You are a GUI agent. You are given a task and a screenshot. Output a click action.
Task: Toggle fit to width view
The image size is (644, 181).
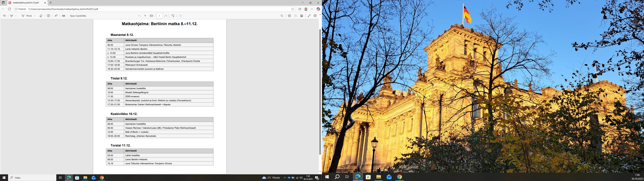[151, 16]
